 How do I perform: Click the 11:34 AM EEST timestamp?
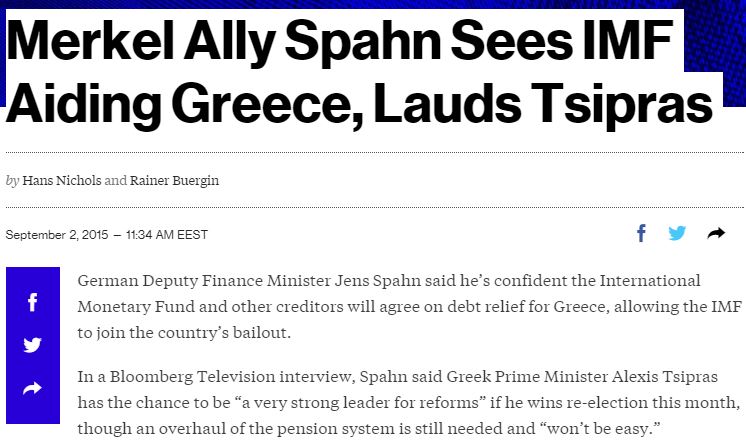tap(167, 234)
